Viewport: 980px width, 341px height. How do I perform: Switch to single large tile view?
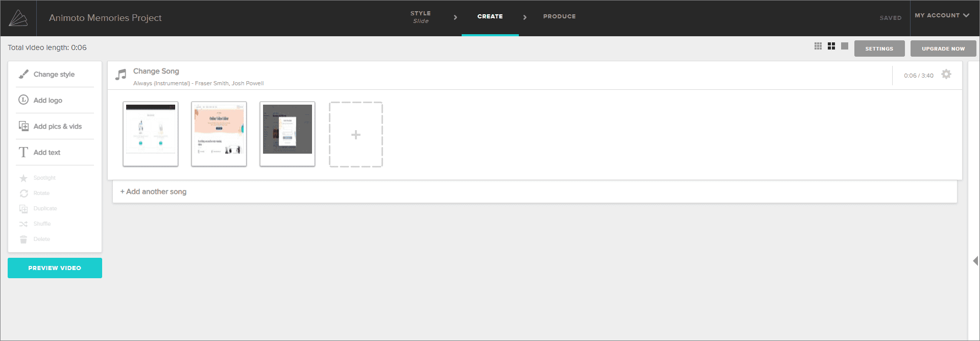coord(844,46)
